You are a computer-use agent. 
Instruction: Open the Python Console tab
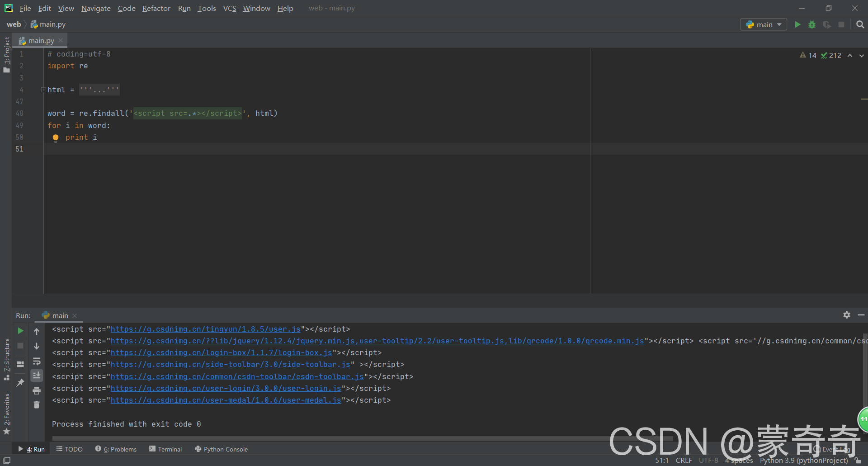pyautogui.click(x=221, y=449)
